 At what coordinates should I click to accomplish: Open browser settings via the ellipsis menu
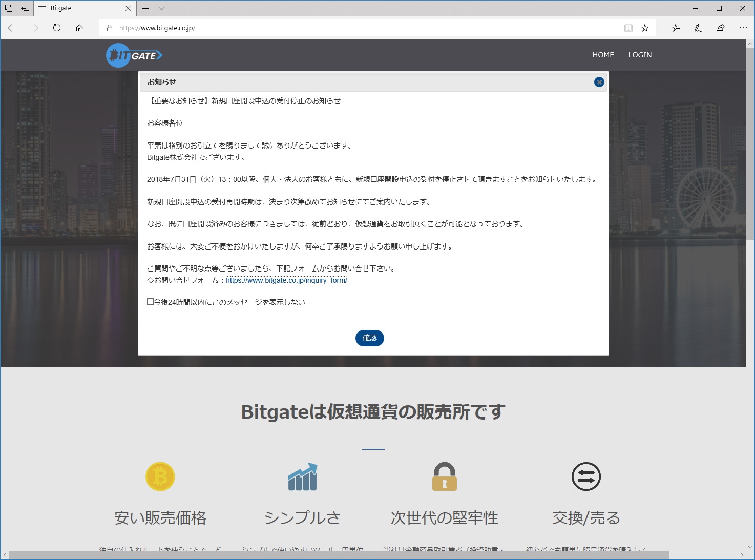coord(743,28)
